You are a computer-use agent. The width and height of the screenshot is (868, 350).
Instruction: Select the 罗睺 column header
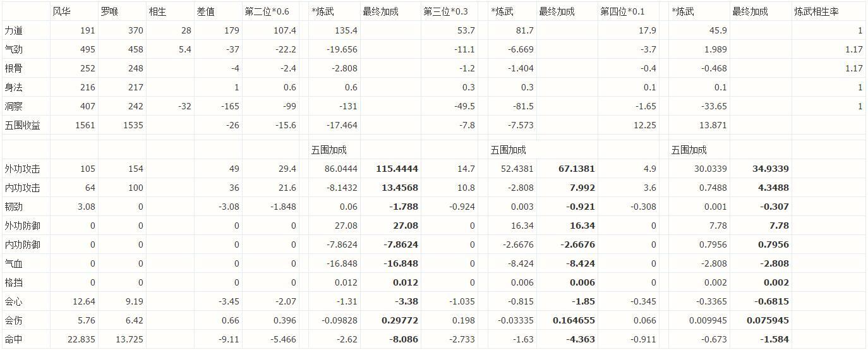coord(109,11)
